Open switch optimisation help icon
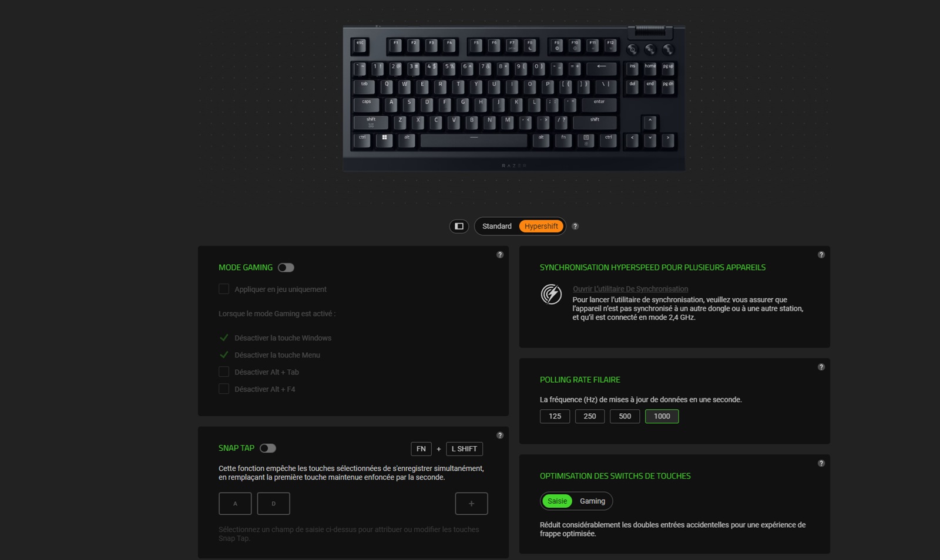Viewport: 940px width, 560px height. 821,463
